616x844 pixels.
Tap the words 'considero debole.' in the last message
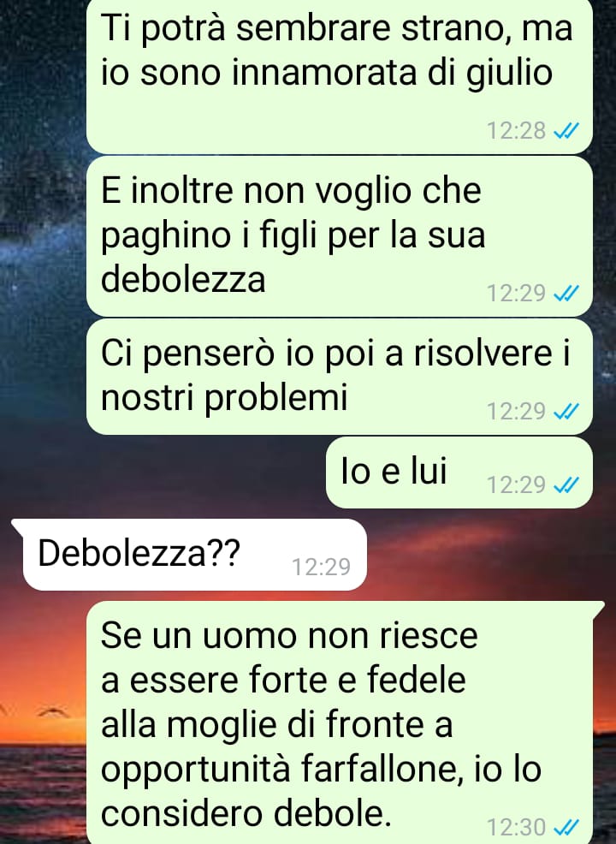[x=246, y=813]
